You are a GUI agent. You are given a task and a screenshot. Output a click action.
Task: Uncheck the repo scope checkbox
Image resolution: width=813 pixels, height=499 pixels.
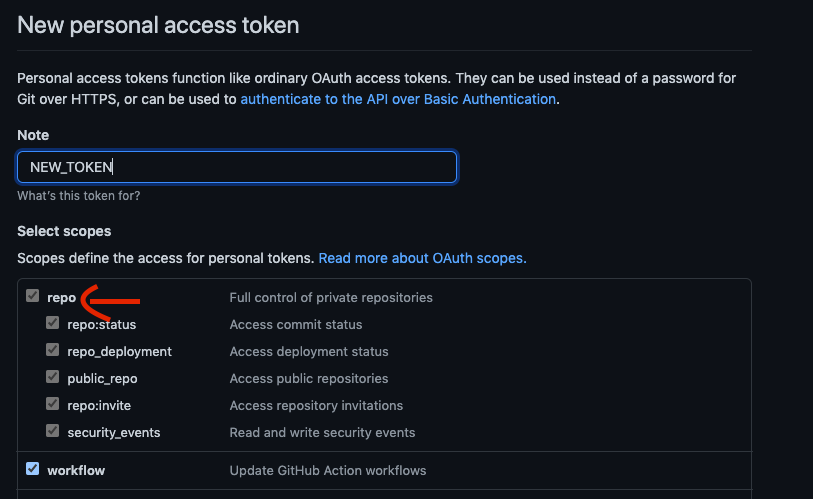tap(33, 296)
